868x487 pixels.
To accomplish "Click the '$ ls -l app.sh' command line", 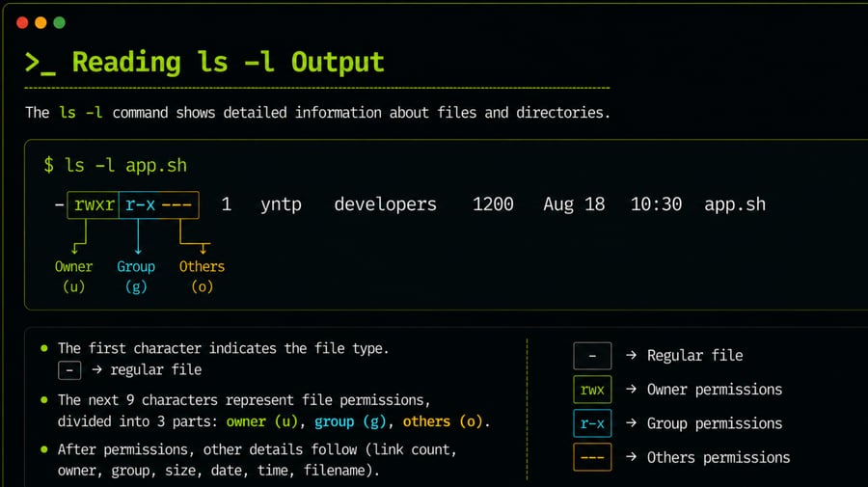I will 115,166.
